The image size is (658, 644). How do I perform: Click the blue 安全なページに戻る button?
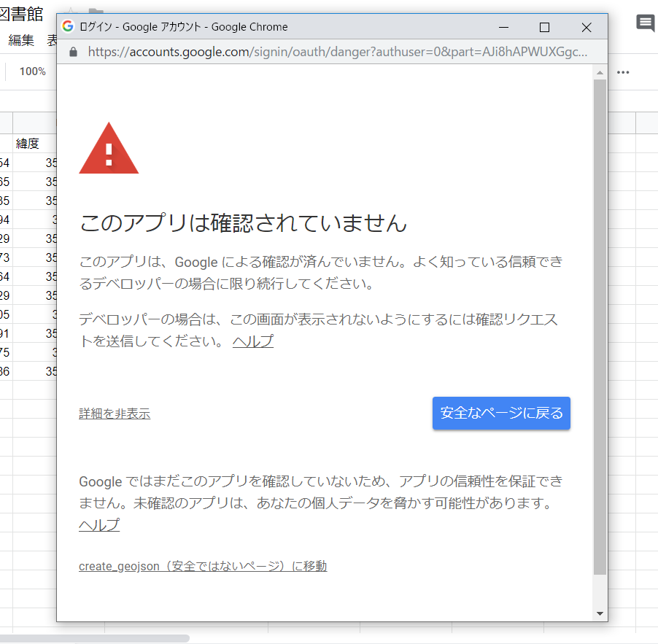click(501, 413)
